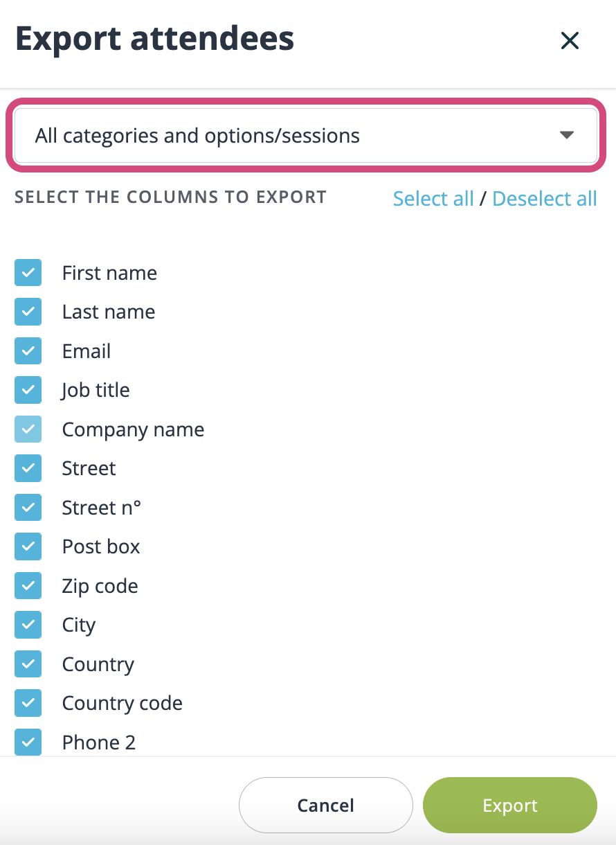Toggle the City checkbox
Image resolution: width=616 pixels, height=845 pixels.
pos(28,625)
